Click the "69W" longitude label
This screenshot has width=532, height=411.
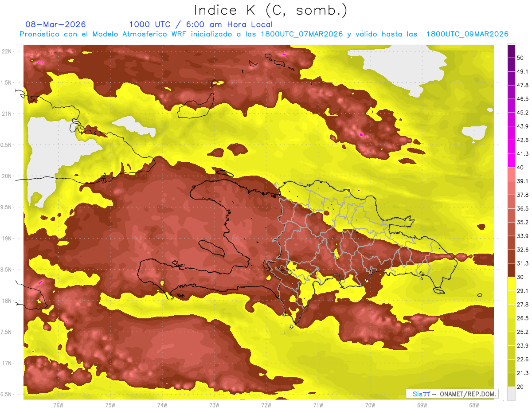(x=422, y=405)
